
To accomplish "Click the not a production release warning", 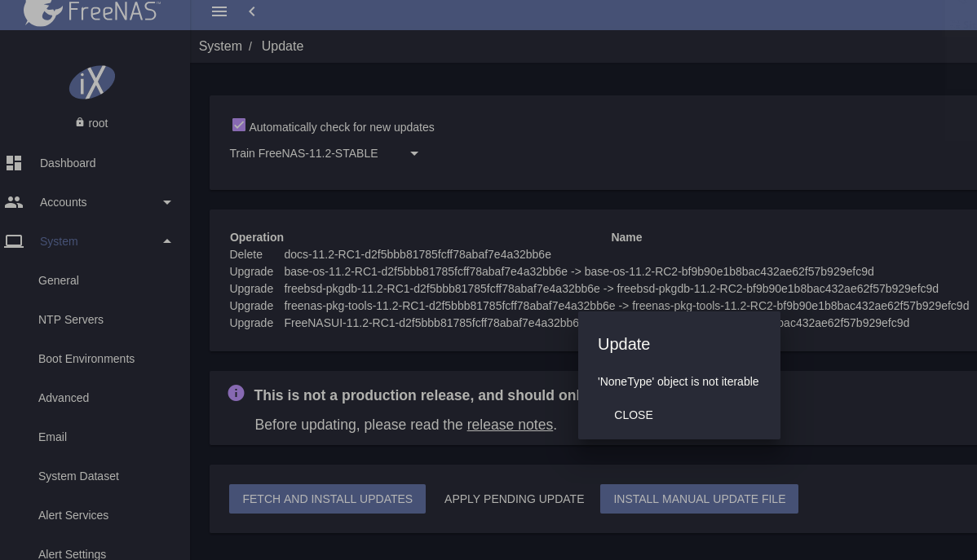I will tap(416, 395).
